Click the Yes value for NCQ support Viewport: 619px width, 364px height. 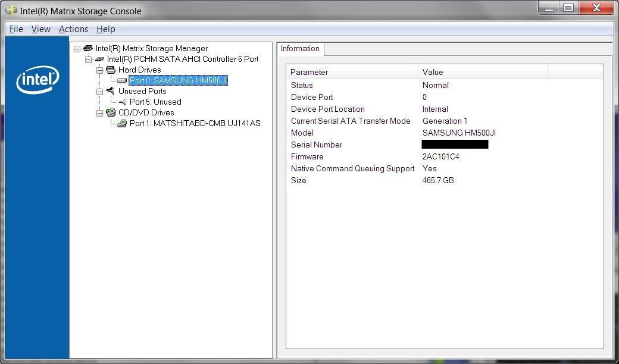pyautogui.click(x=430, y=168)
